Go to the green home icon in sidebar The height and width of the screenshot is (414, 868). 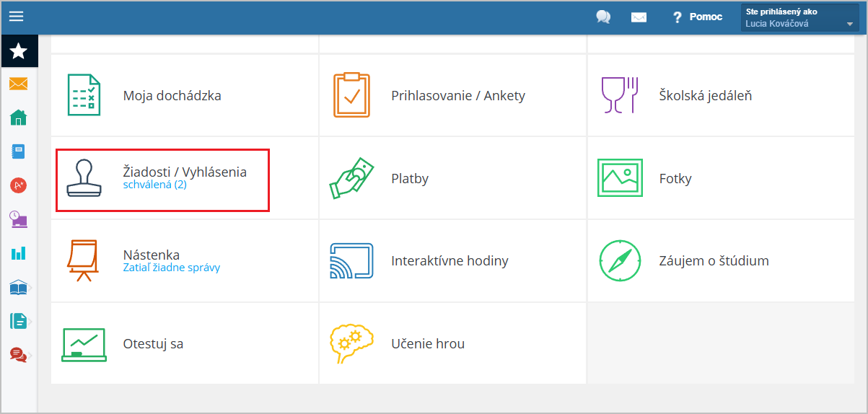[19, 118]
